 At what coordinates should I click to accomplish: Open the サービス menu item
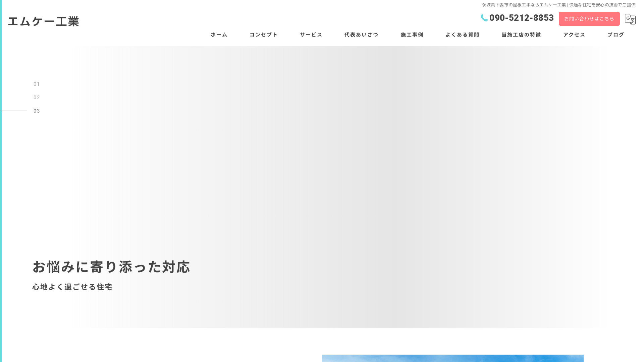pos(311,35)
